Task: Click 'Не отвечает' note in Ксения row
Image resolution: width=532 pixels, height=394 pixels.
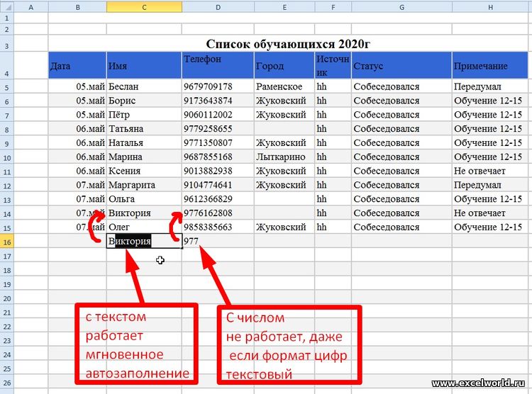Action: [x=490, y=171]
